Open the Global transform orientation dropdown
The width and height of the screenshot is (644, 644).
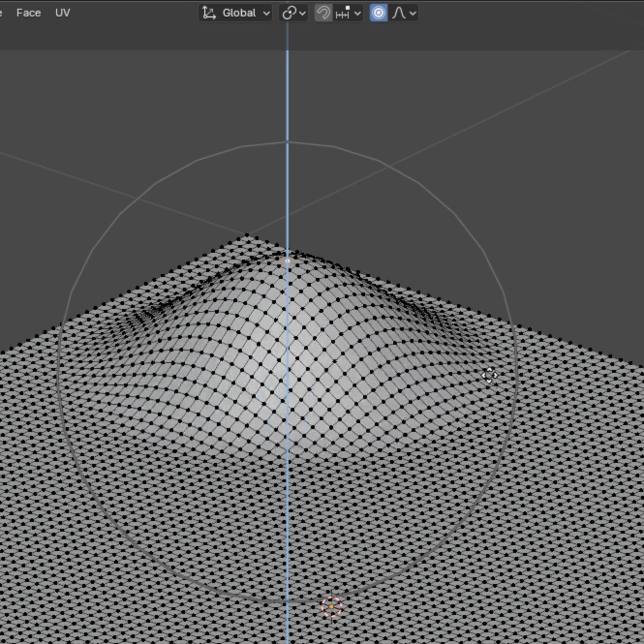(x=235, y=13)
